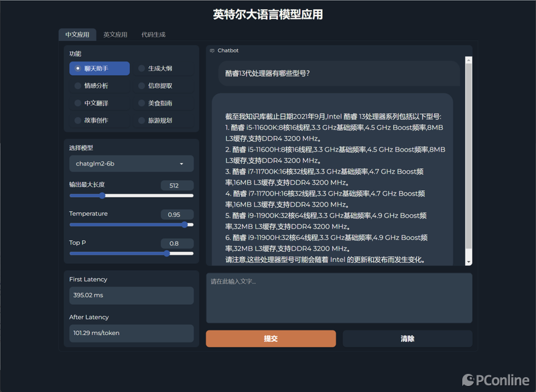Click the chatbot vertical scrollbar thumb
The image size is (536, 392).
468,157
